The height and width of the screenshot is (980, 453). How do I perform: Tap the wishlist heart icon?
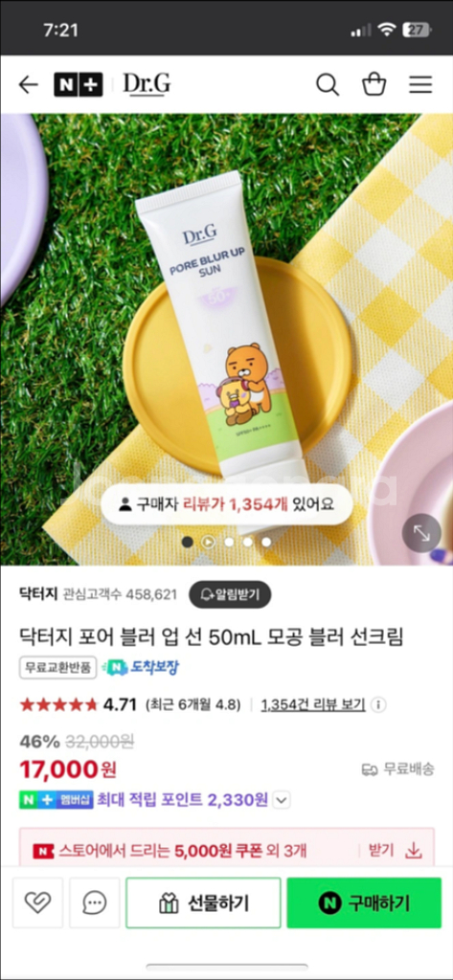37,902
